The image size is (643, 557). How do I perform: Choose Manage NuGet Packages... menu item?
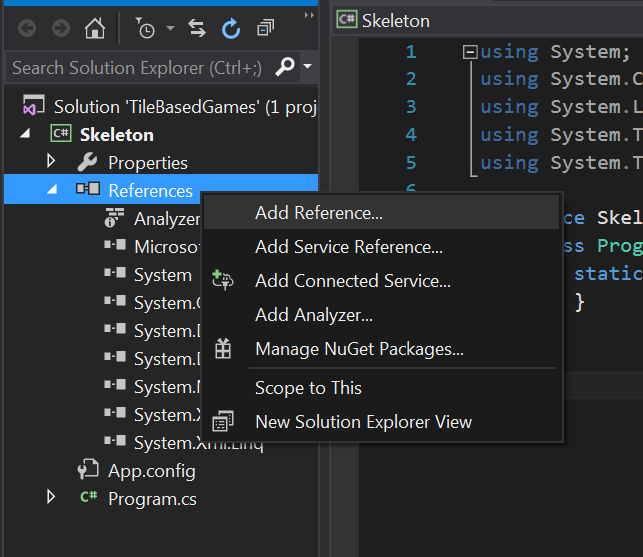[x=381, y=349]
